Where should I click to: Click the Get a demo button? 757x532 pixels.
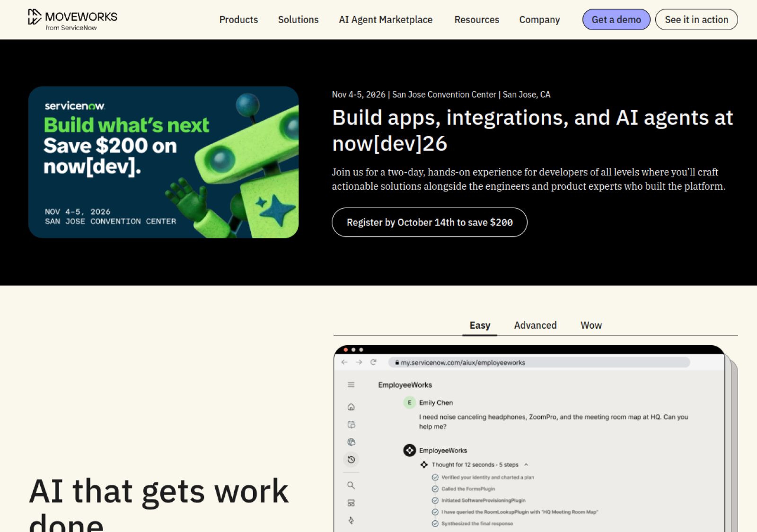pos(616,20)
